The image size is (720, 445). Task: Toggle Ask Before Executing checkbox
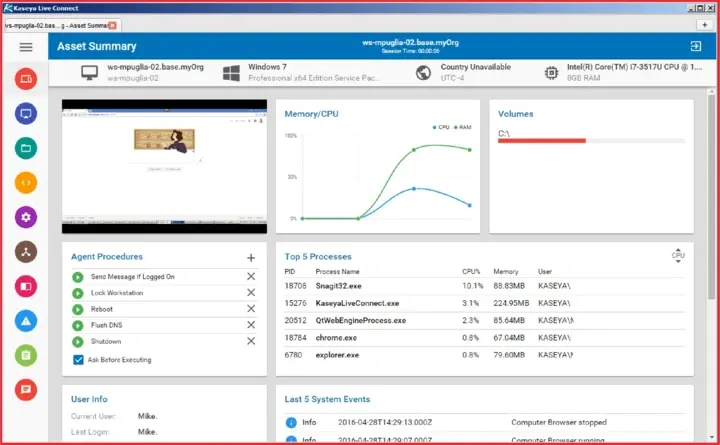(78, 360)
